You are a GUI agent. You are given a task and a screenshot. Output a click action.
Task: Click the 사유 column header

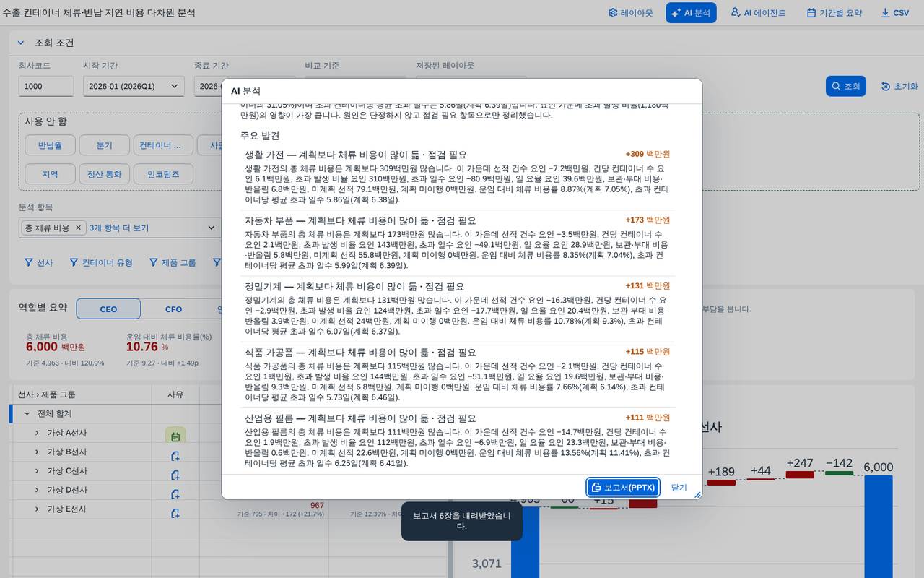click(x=175, y=394)
